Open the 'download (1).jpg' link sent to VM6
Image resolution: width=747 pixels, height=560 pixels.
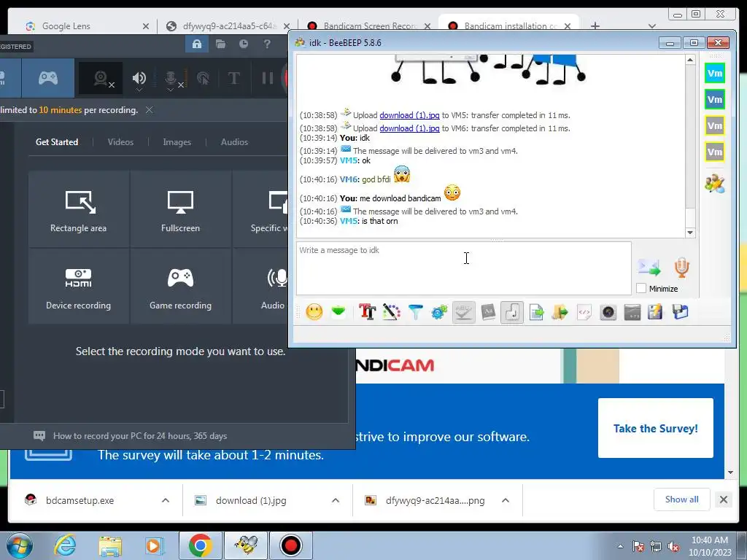pyautogui.click(x=409, y=128)
